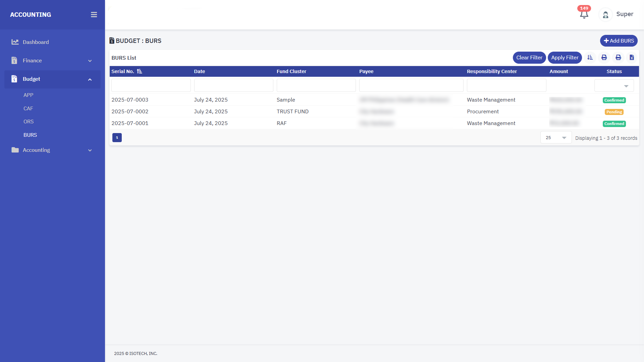Click the page 1 pagination button
Screen dimensions: 644x362
point(117,137)
